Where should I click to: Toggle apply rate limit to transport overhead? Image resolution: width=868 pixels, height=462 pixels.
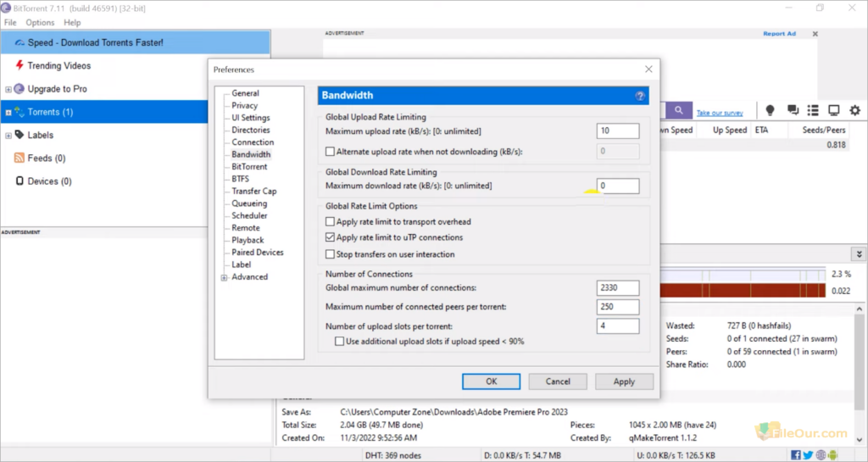coord(330,221)
